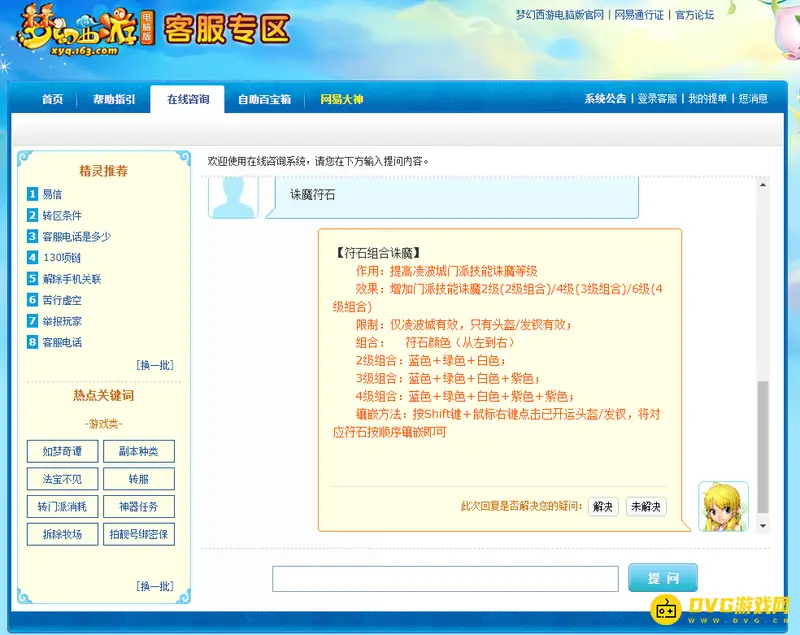Mark the reply as 解决
The width and height of the screenshot is (800, 635).
603,506
